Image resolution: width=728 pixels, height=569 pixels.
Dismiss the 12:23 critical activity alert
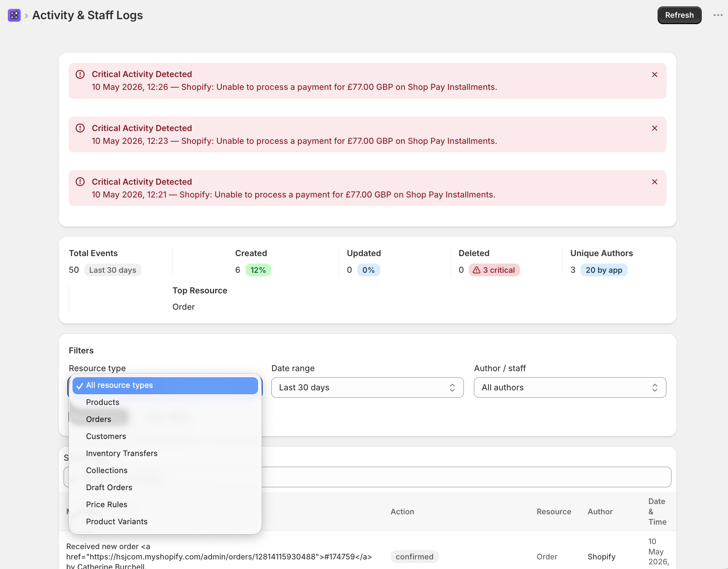pos(654,128)
